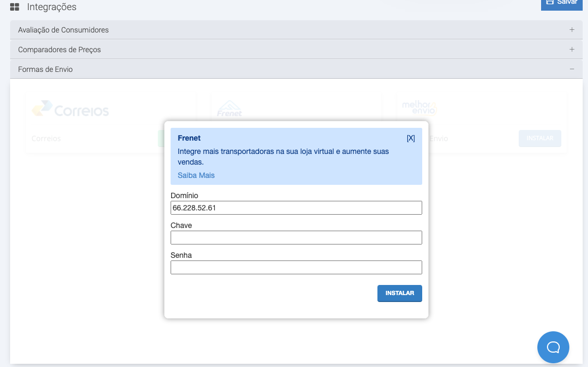
Task: Click the Formas de Envio section title
Action: [x=45, y=69]
